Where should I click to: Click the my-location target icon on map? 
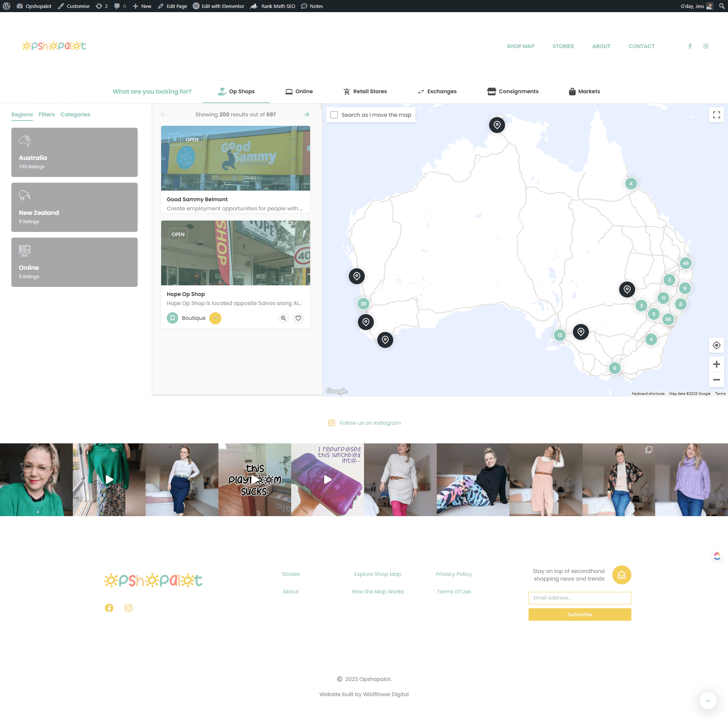click(x=716, y=345)
